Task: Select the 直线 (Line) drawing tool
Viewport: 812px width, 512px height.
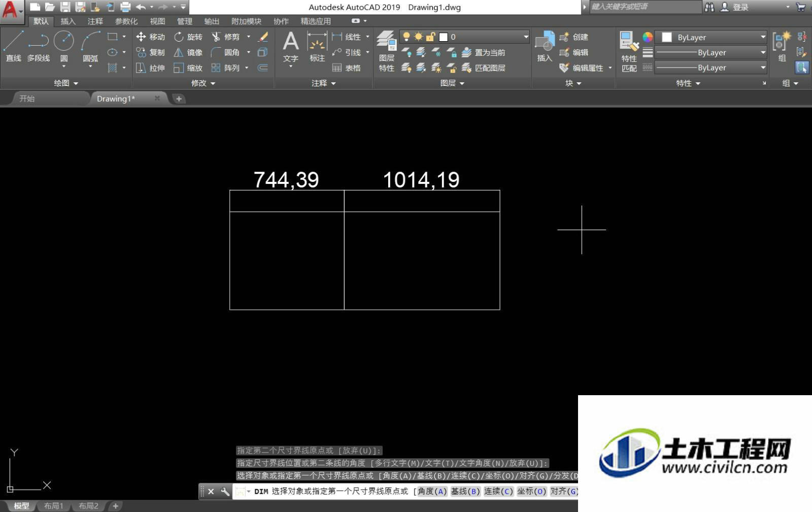Action: pyautogui.click(x=13, y=46)
